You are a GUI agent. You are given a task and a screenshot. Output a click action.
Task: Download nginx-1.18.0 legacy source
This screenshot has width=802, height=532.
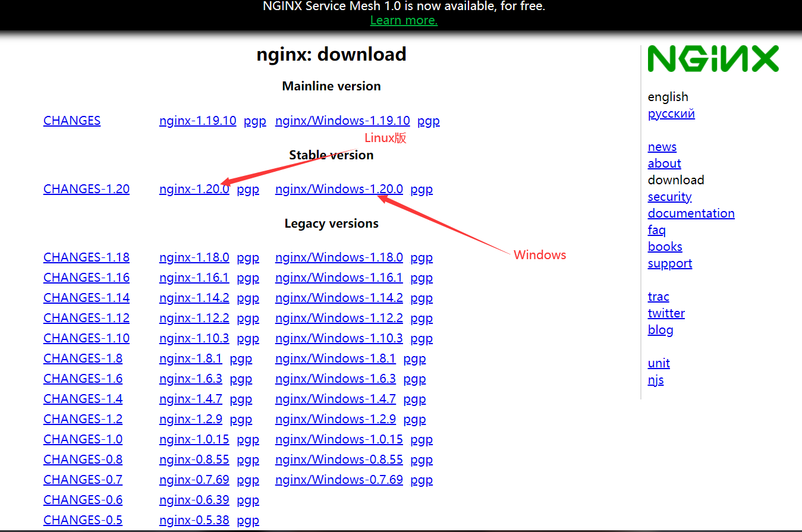tap(194, 257)
